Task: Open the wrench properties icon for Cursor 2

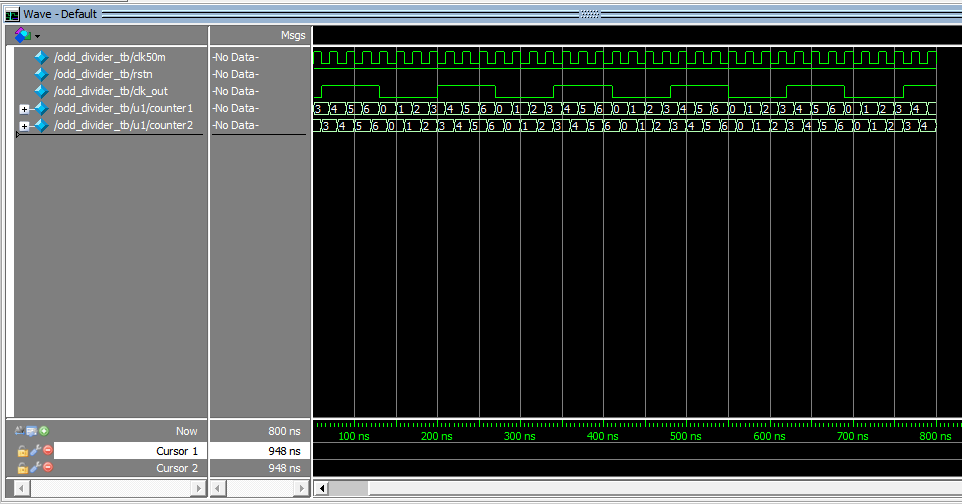Action: (x=36, y=468)
